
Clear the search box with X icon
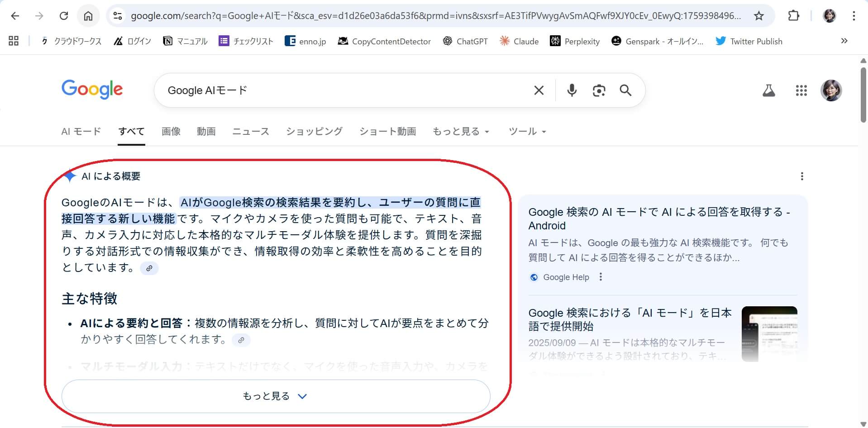coord(539,90)
